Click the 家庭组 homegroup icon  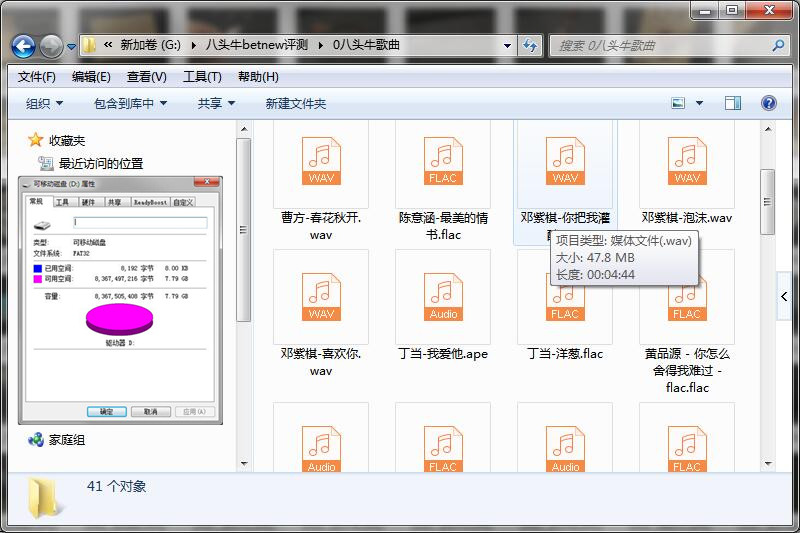point(36,440)
